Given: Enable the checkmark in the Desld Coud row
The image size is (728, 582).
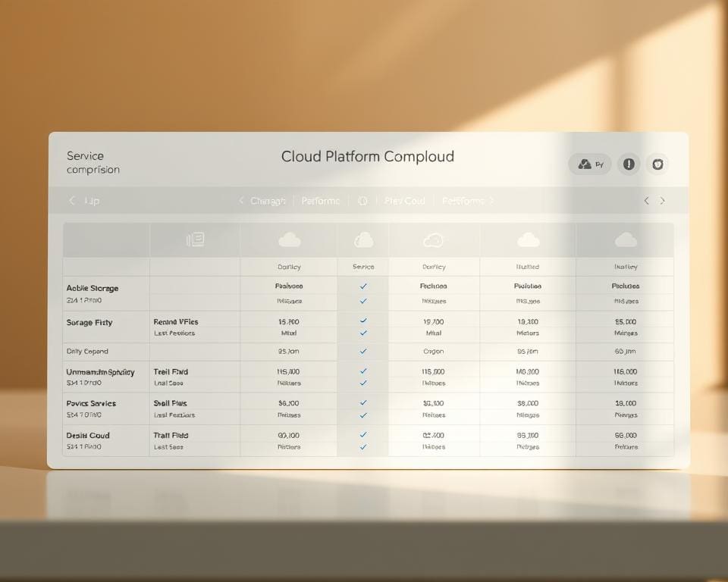Looking at the screenshot, I should (362, 436).
